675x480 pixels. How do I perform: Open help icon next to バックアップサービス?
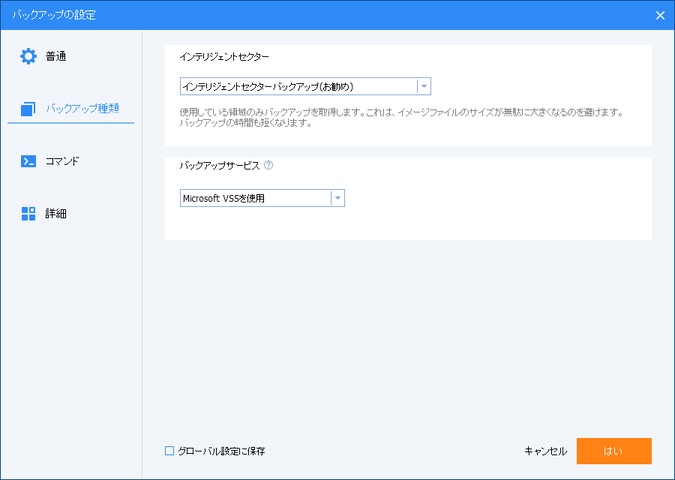coord(269,166)
